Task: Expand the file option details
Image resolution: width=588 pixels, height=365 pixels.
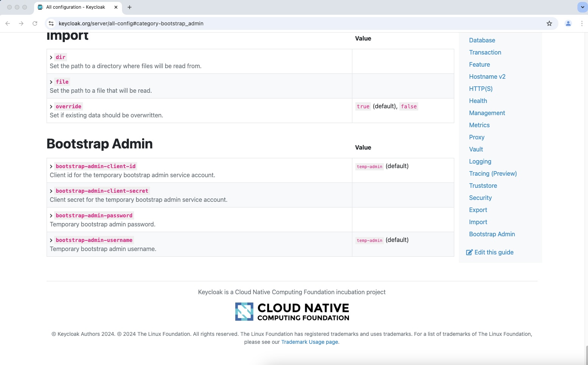Action: click(x=51, y=82)
